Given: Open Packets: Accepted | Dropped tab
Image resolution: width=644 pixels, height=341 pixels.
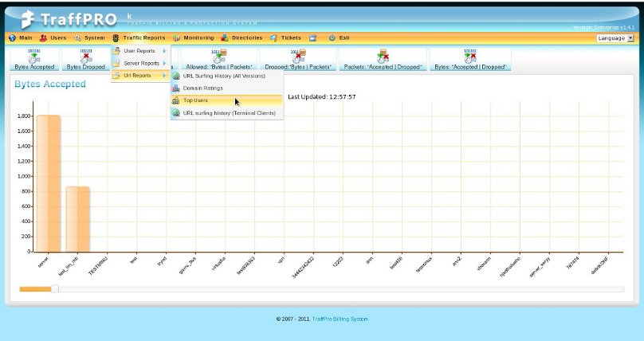Looking at the screenshot, I should 382,60.
